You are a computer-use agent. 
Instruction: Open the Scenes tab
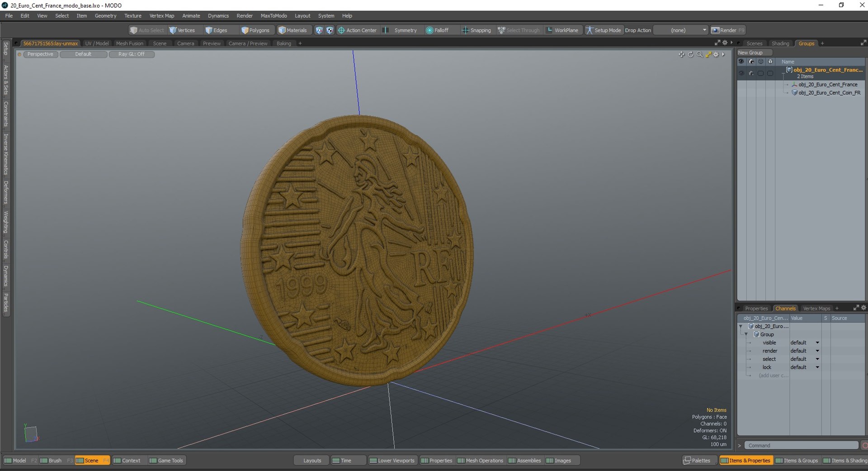(754, 43)
